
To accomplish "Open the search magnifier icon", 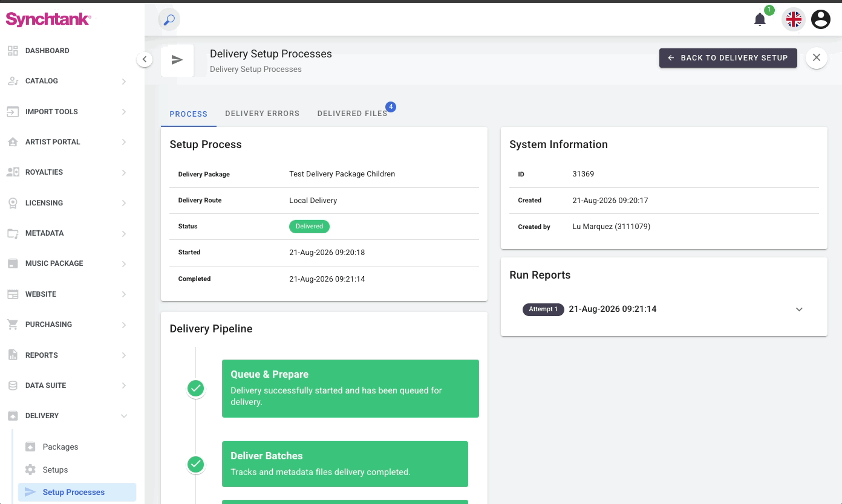I will 169,19.
